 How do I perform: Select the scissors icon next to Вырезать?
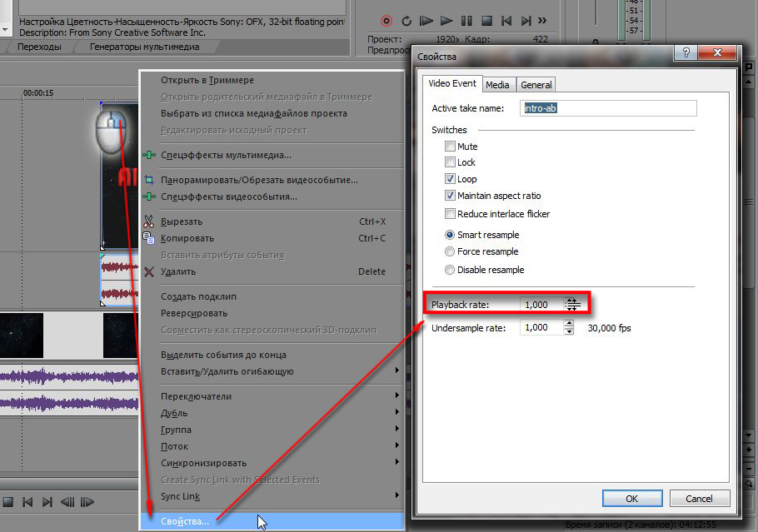tap(148, 221)
